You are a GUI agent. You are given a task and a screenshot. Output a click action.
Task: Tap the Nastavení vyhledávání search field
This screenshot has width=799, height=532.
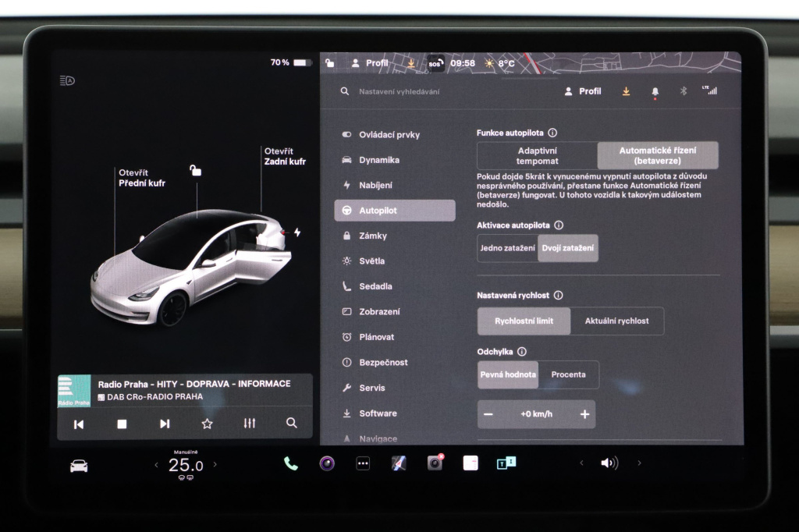tap(400, 91)
